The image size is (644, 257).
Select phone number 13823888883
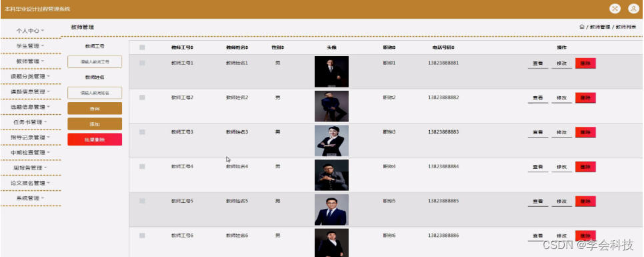443,132
